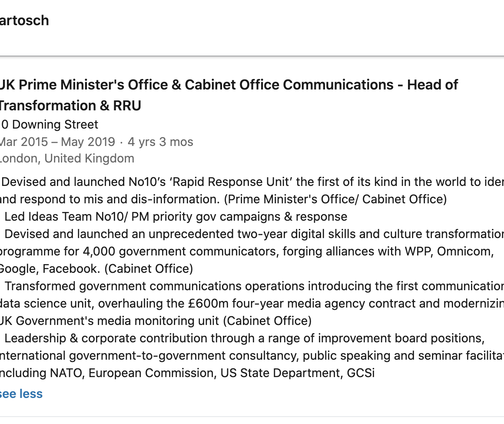Viewport: 504px width, 424px height.
Task: Click the profile name heading ending in 'artosch'
Action: click(x=24, y=20)
